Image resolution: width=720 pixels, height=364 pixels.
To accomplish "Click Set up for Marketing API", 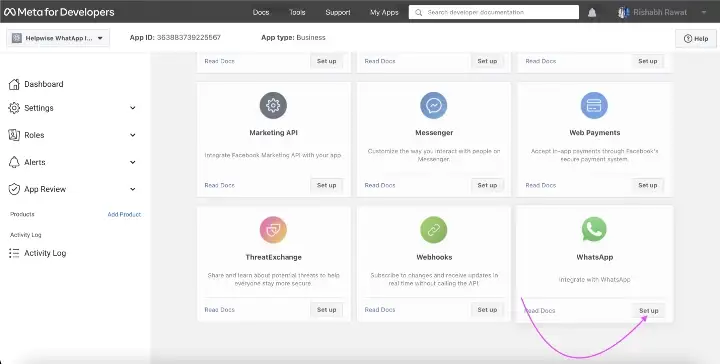I will click(326, 185).
